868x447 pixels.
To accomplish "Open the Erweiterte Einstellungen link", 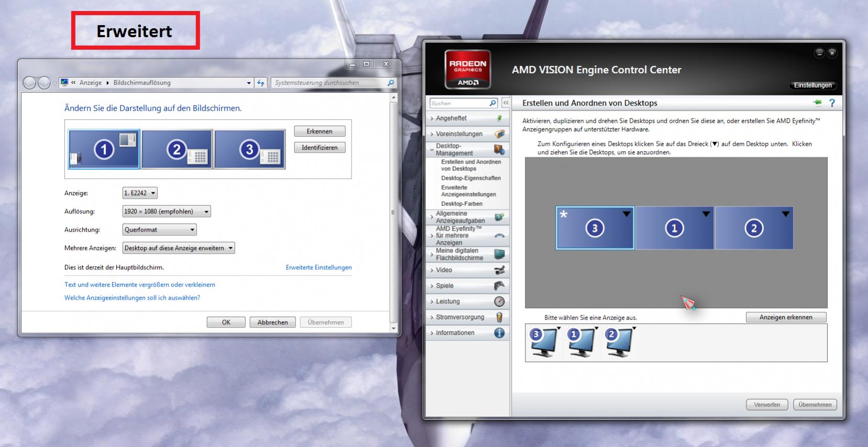I will [318, 267].
